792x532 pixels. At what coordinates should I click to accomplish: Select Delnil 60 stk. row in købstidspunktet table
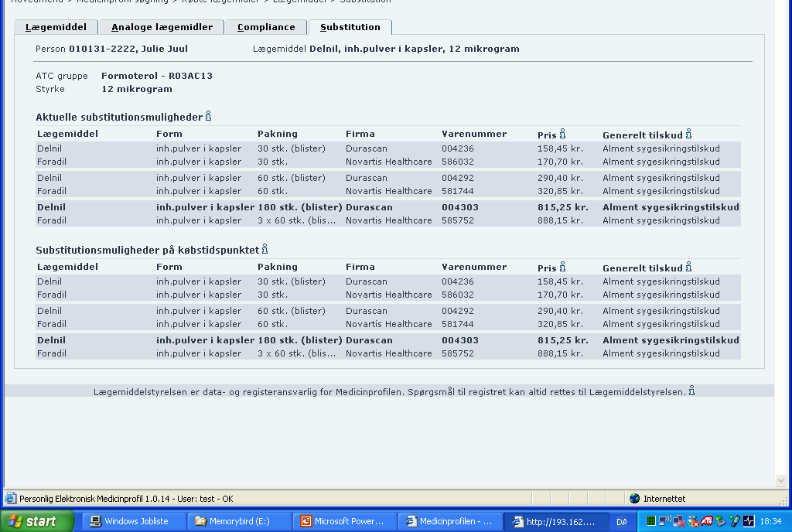pos(388,310)
